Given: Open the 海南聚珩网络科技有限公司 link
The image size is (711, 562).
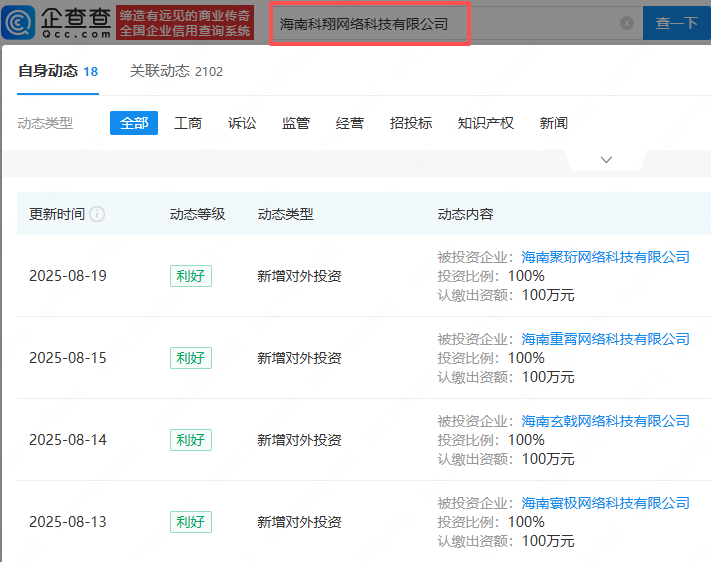Looking at the screenshot, I should click(x=605, y=257).
